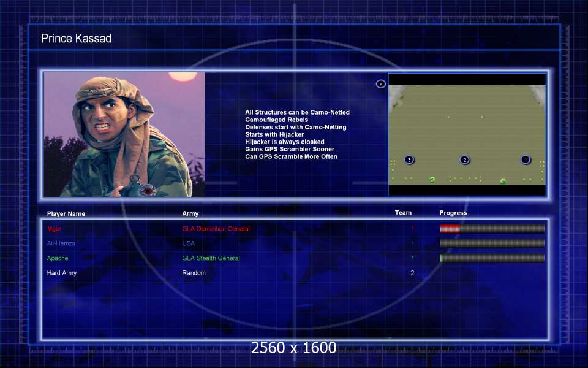Viewport: 588px width, 368px height.
Task: Click team number 1 in the Apache row
Action: tap(412, 258)
